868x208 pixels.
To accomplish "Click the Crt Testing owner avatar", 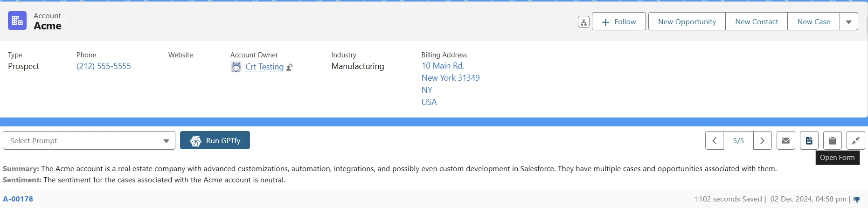I will (236, 67).
